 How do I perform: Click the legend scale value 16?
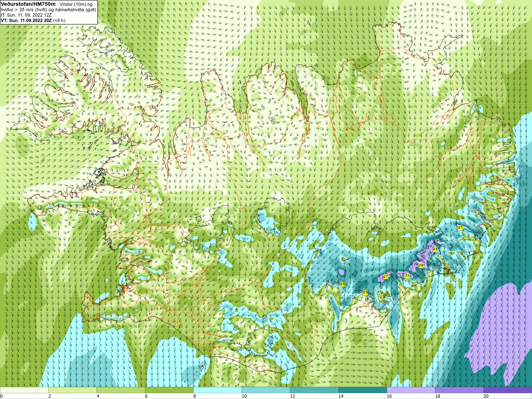[x=389, y=396]
